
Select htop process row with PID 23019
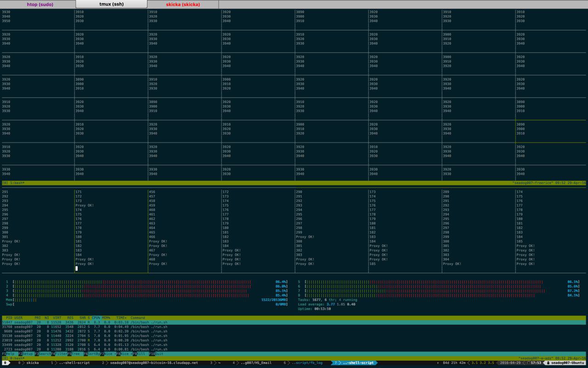[x=294, y=340]
